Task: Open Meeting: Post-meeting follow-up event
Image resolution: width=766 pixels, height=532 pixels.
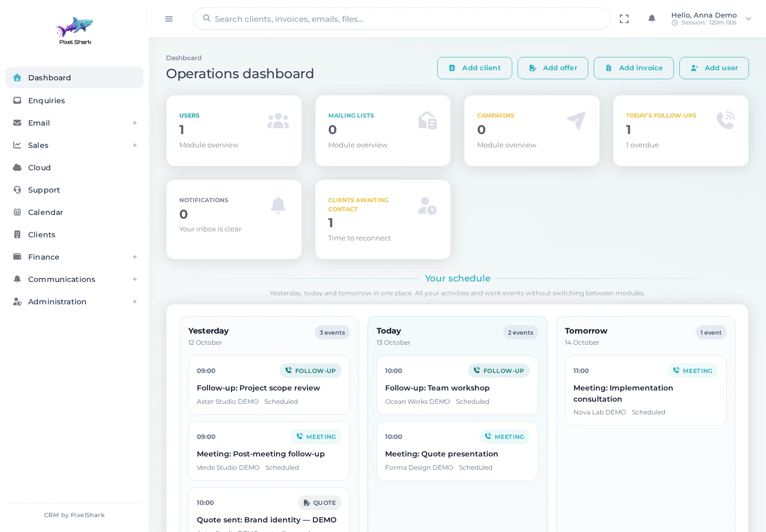Action: (x=269, y=451)
